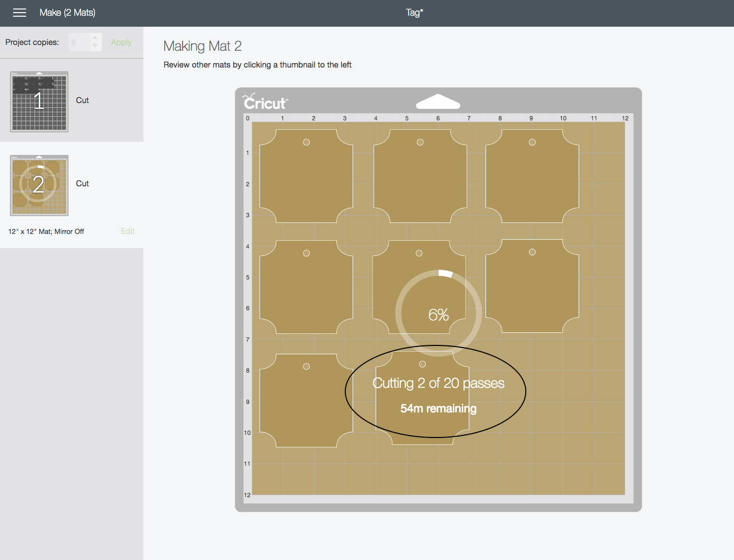Viewport: 734px width, 560px height.
Task: Increase project copies with up arrow
Action: pos(95,38)
